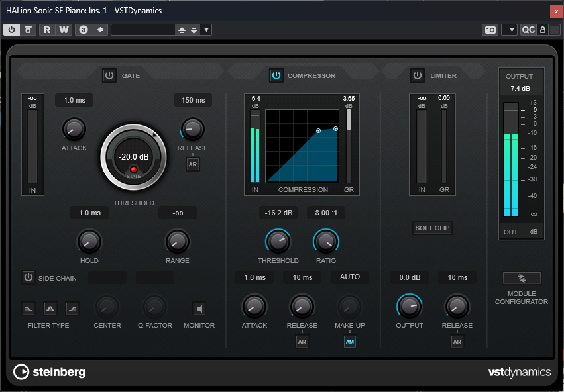Turn off the Compressor module power button

tap(276, 75)
